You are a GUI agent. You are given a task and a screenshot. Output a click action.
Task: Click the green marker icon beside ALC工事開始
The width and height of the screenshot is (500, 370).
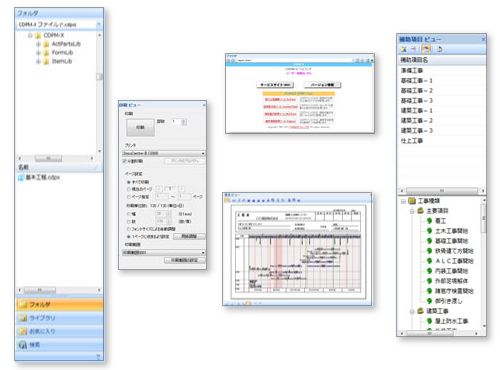click(x=430, y=261)
